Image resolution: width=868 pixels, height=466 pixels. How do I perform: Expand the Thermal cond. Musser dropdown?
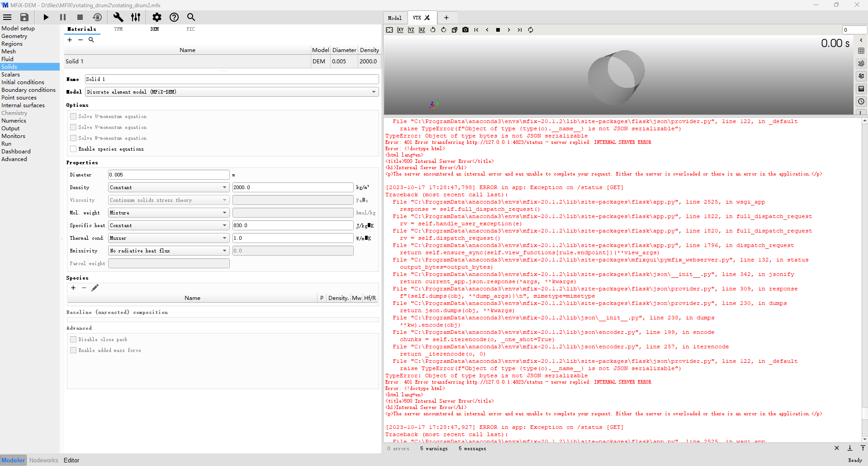click(168, 238)
